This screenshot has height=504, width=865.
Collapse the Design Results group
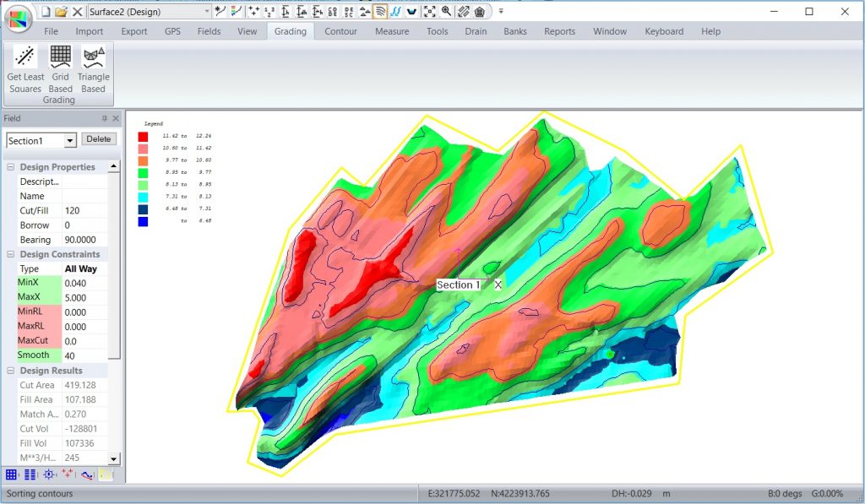11,371
